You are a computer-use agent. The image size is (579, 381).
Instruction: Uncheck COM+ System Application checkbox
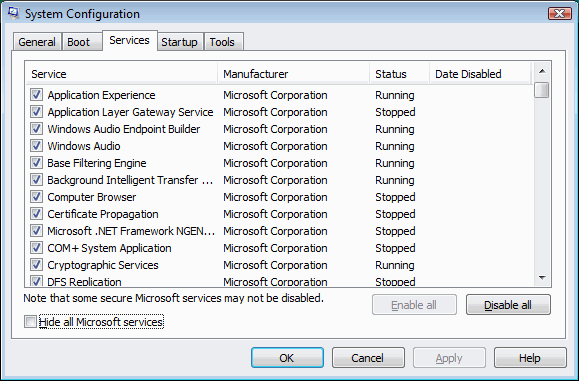point(36,248)
